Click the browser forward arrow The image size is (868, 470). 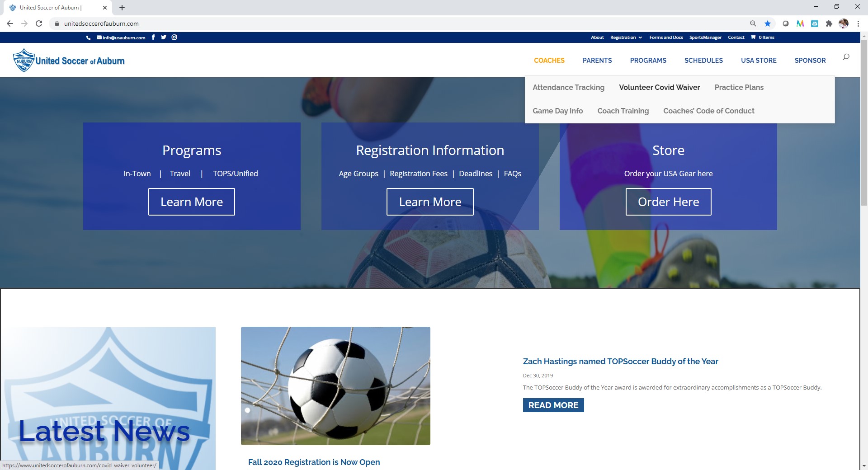(24, 23)
